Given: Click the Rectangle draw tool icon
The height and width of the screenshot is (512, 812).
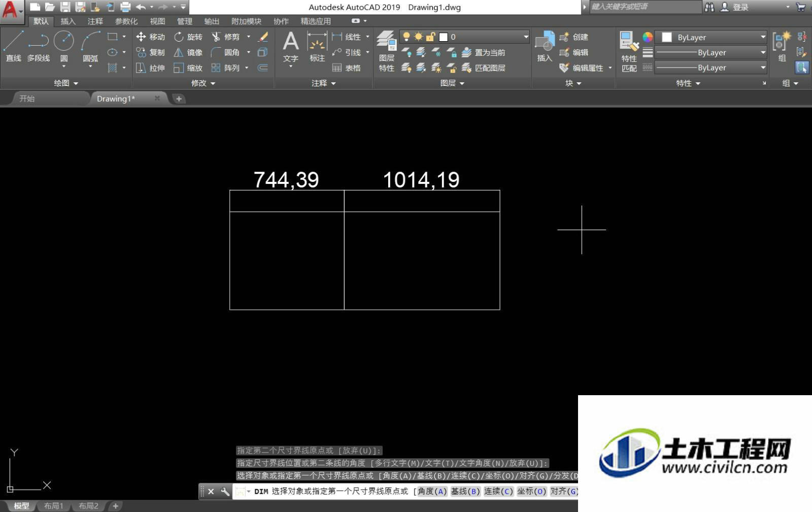Looking at the screenshot, I should coord(113,37).
